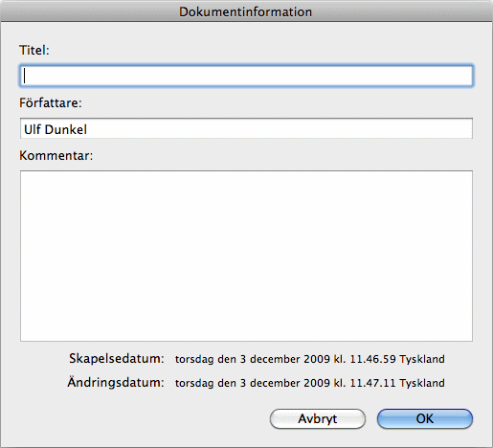Click the Dokumentinformation window title

click(245, 12)
